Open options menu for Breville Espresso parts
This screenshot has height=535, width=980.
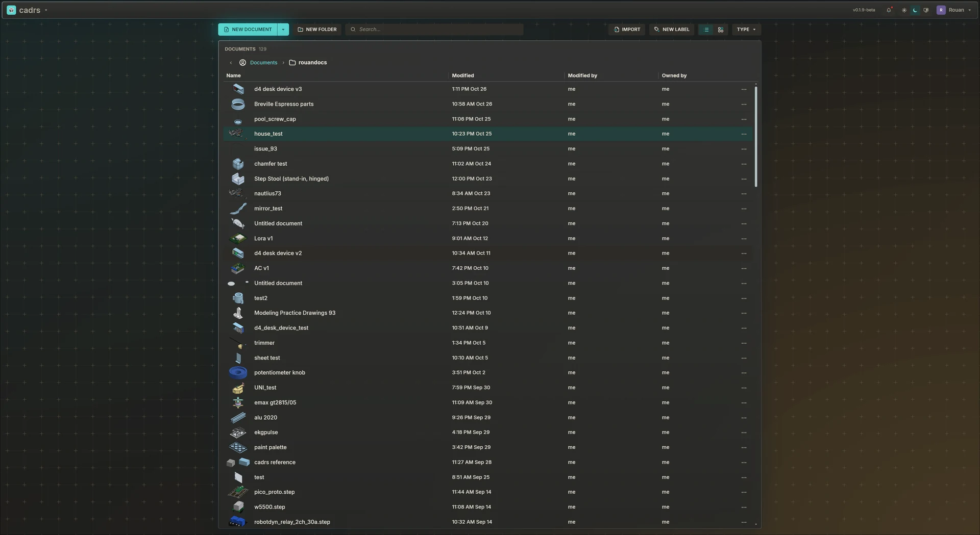[x=744, y=104]
